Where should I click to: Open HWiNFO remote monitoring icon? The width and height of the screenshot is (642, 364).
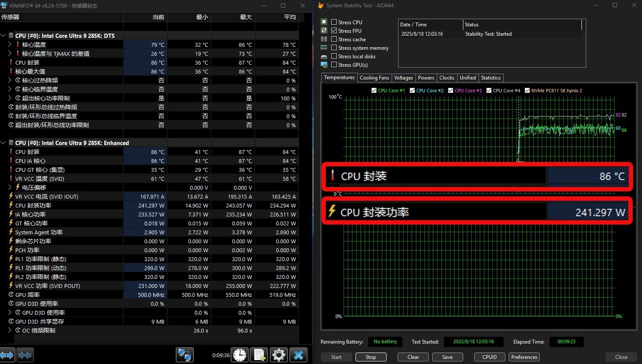(185, 355)
